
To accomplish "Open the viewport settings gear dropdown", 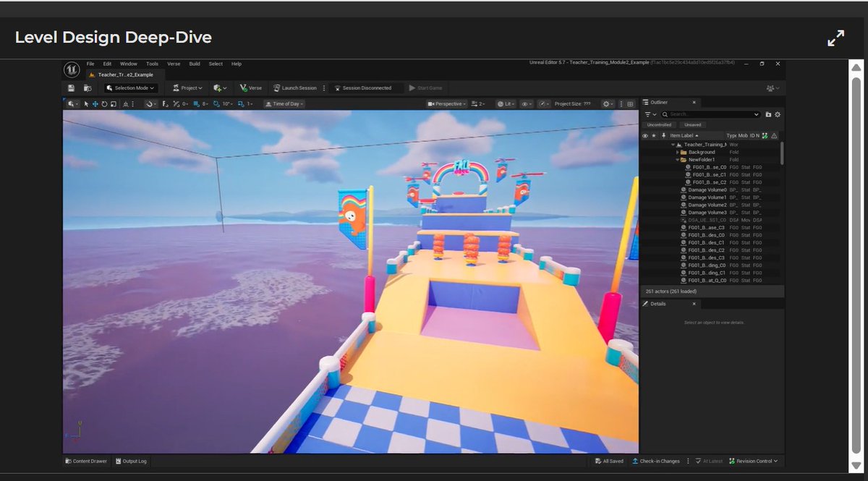I will click(x=608, y=104).
